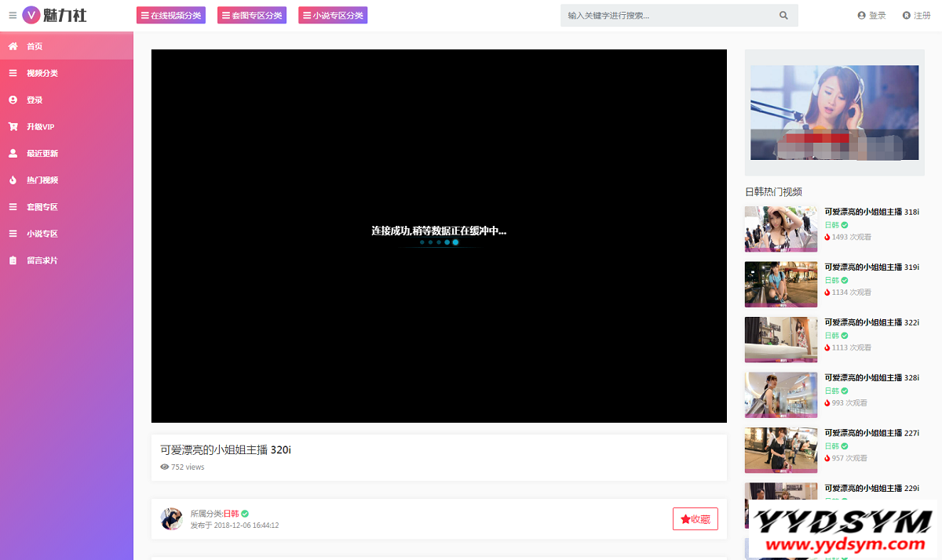Type in the keyword search field
The height and width of the screenshot is (560, 942).
pos(667,16)
